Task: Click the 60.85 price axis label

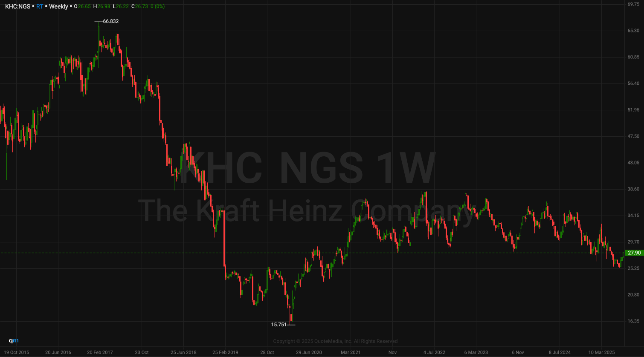Action: (633, 57)
